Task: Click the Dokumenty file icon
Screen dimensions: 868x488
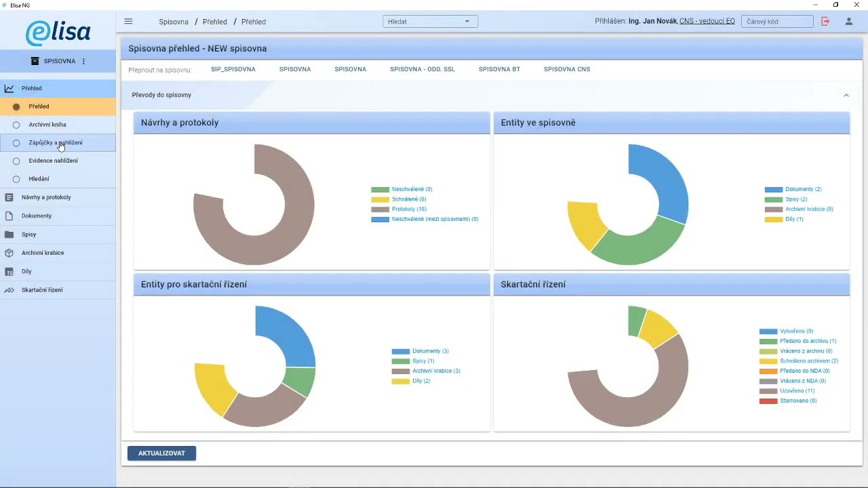Action: (9, 216)
